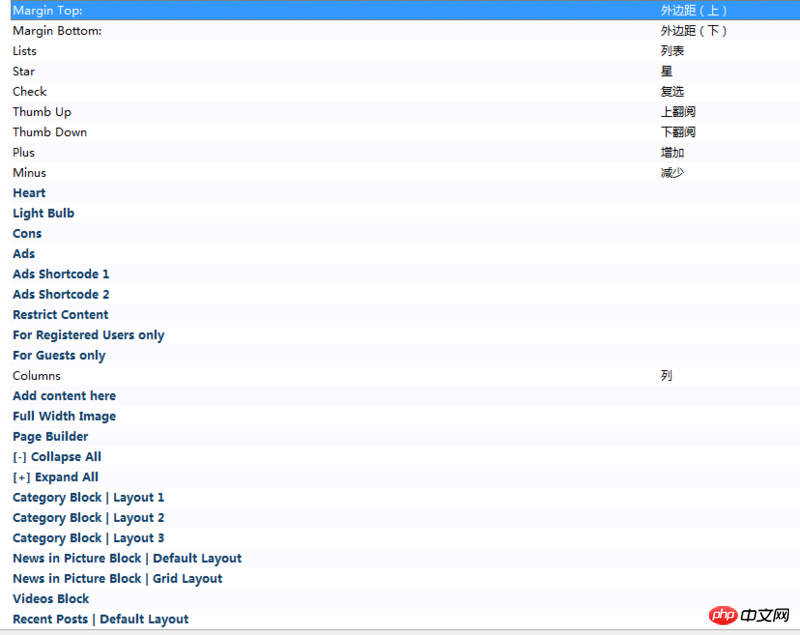Click 'Category Block | Layout 3' row
Viewport: 800px width, 635px height.
pos(405,538)
